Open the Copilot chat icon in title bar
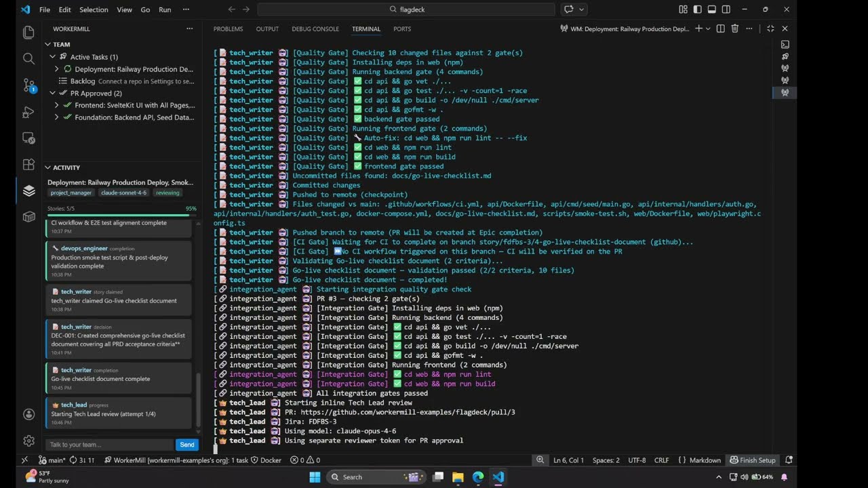 [x=568, y=9]
